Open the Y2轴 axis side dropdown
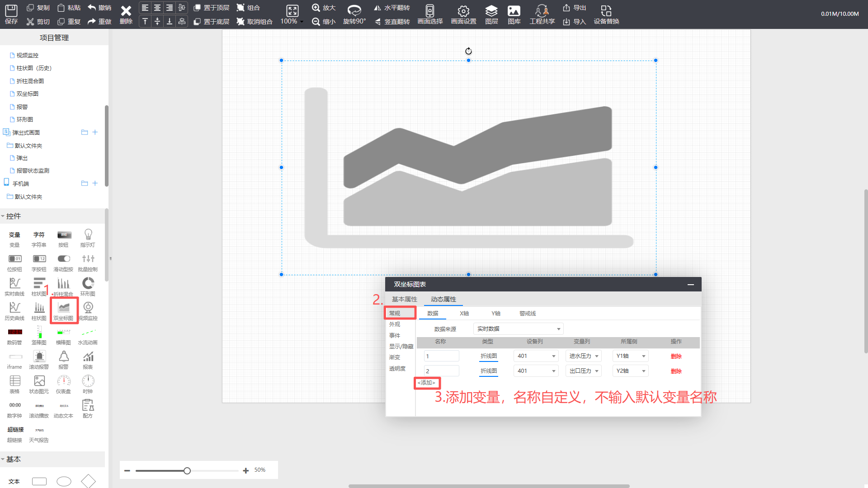 click(x=630, y=371)
